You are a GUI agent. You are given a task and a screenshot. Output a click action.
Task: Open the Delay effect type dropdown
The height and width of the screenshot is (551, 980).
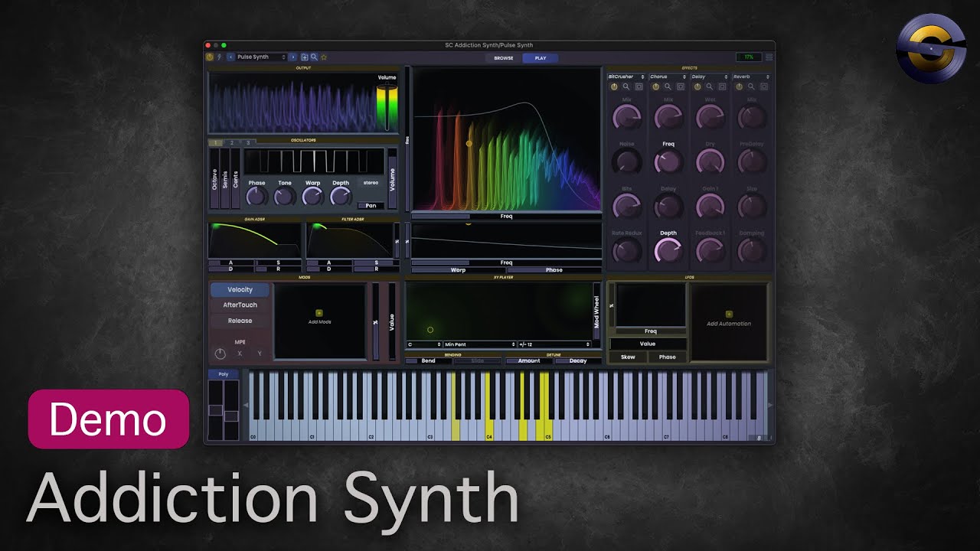(710, 77)
